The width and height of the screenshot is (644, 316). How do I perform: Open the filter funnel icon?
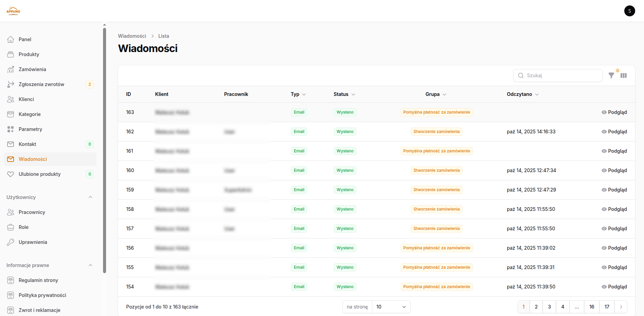pos(611,76)
